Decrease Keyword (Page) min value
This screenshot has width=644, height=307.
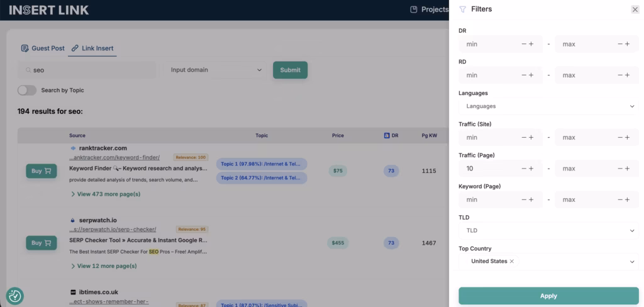(524, 199)
